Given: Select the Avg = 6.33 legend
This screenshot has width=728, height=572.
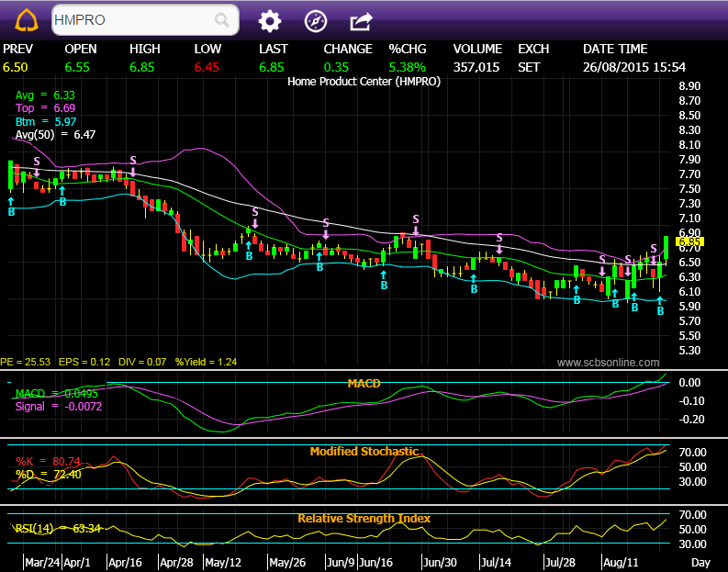Looking at the screenshot, I should 45,95.
